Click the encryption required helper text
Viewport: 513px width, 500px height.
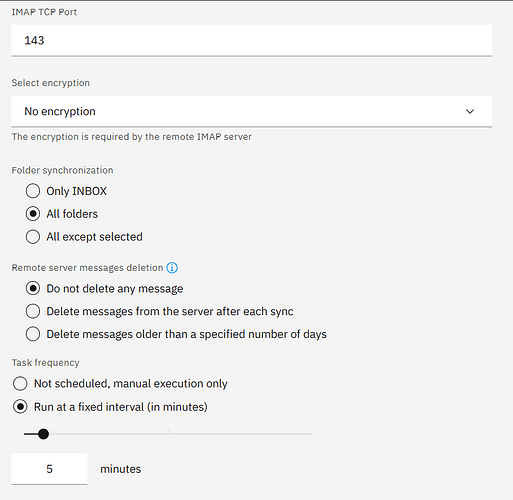[132, 137]
